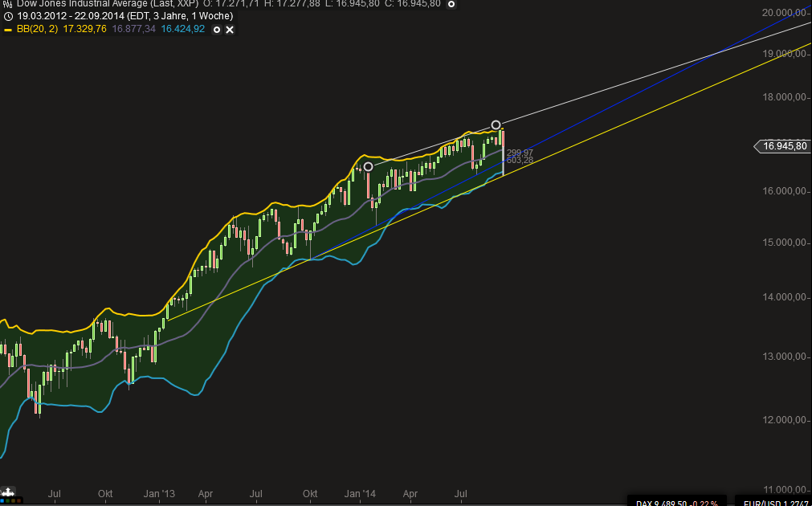Click the Okt label left of Jan '13
Screen dimensions: 812x506
click(106, 494)
